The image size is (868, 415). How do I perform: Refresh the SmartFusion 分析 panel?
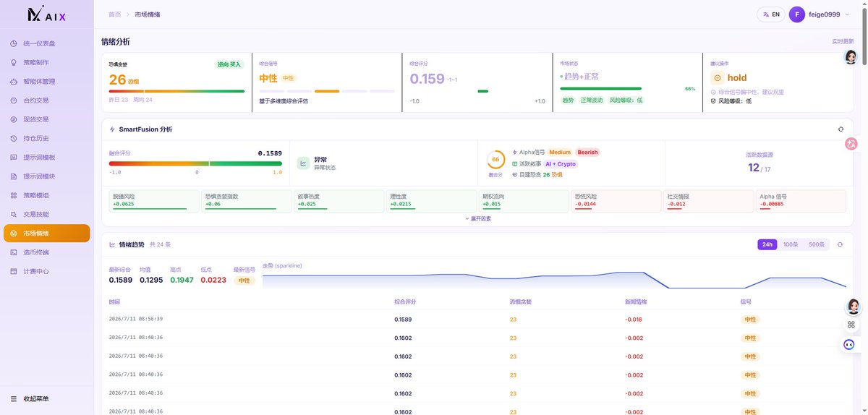841,129
